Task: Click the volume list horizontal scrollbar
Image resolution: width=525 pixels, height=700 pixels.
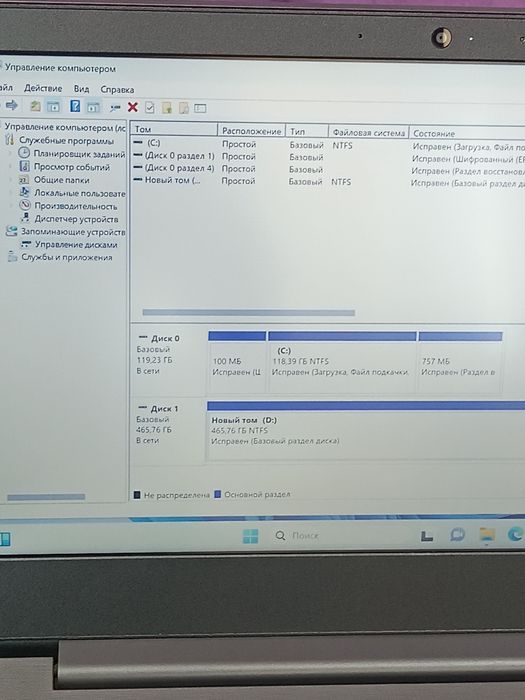Action: click(249, 312)
